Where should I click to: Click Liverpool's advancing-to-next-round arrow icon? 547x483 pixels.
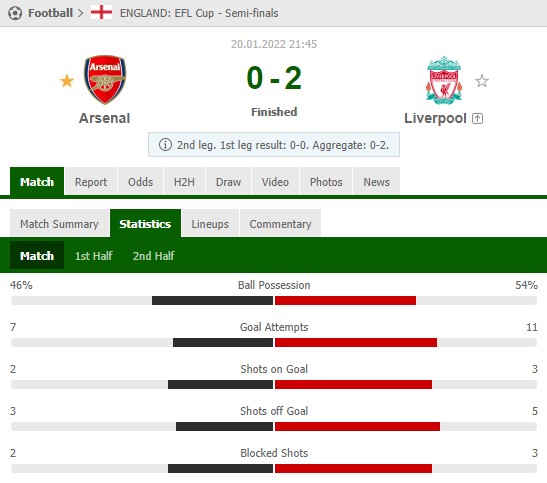tap(478, 119)
